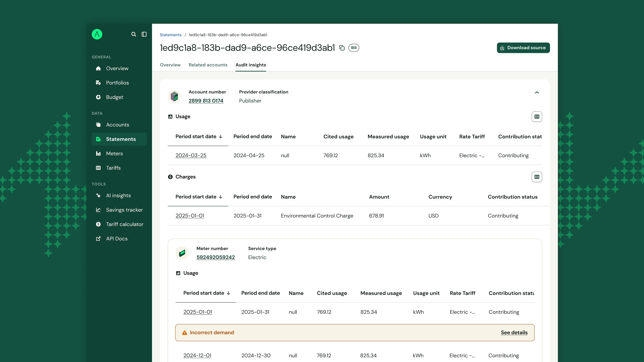
Task: Copy the statement ID with copy icon
Action: (342, 48)
